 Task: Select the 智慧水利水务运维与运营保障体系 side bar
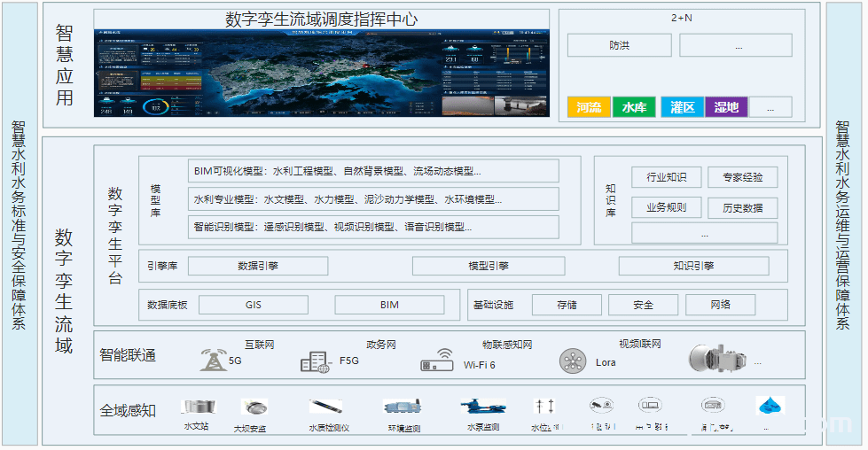[x=843, y=224]
